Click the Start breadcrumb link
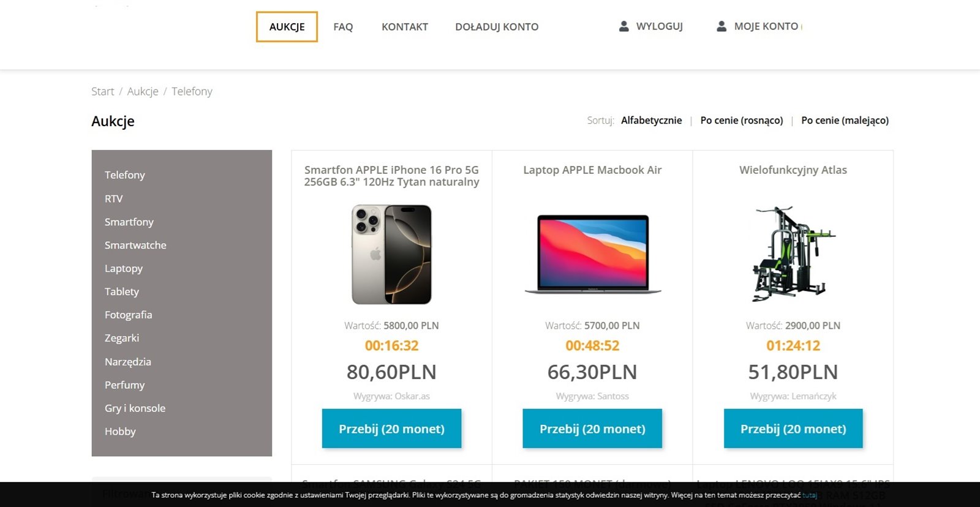 [x=102, y=91]
